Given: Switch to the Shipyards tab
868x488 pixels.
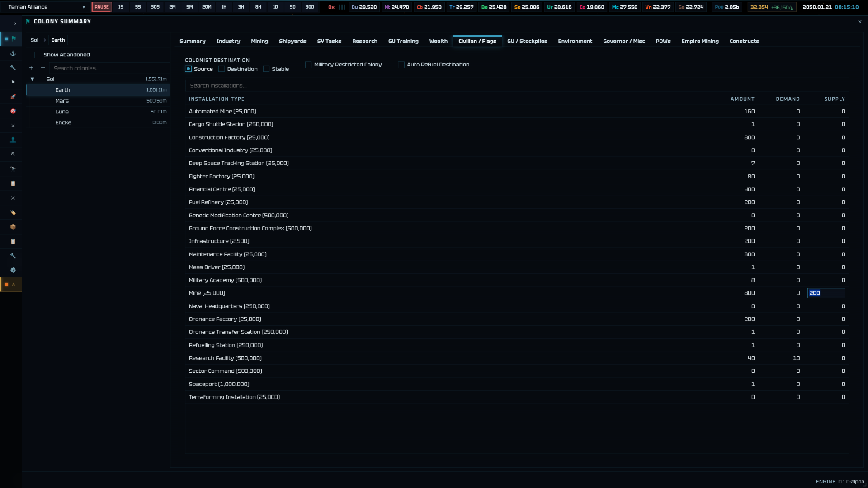Looking at the screenshot, I should click(292, 41).
